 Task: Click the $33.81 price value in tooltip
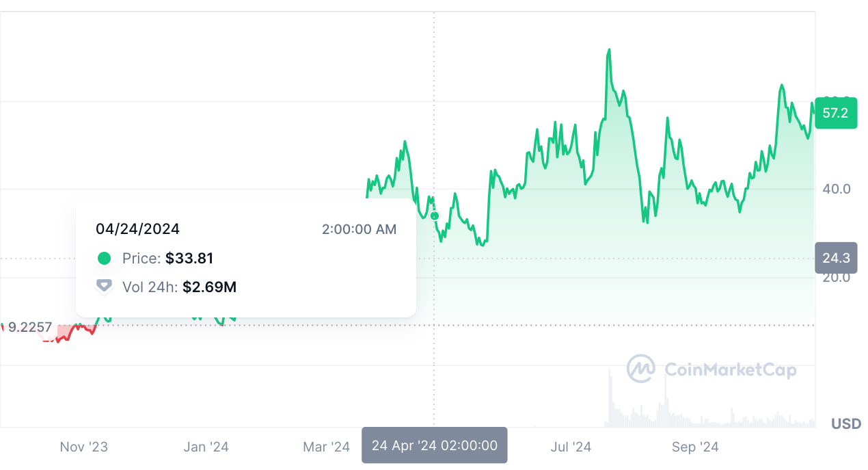pos(189,259)
